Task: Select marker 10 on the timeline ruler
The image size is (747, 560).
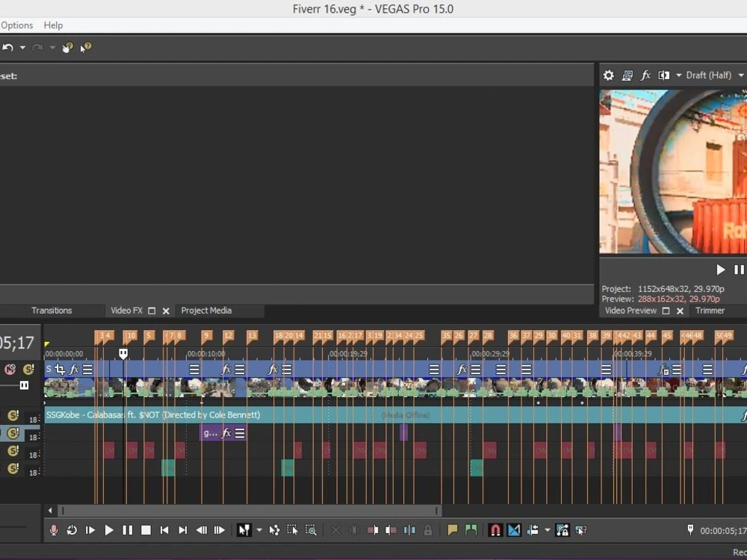Action: tap(128, 336)
